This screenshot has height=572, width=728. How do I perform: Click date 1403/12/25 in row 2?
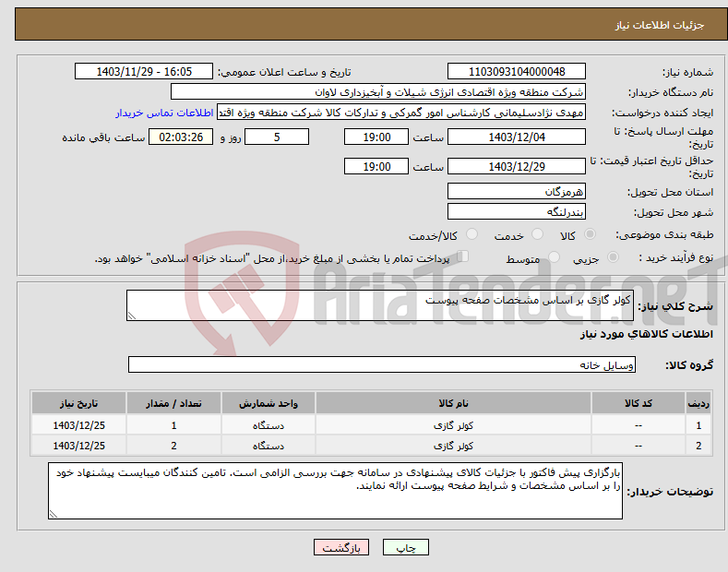tap(78, 446)
